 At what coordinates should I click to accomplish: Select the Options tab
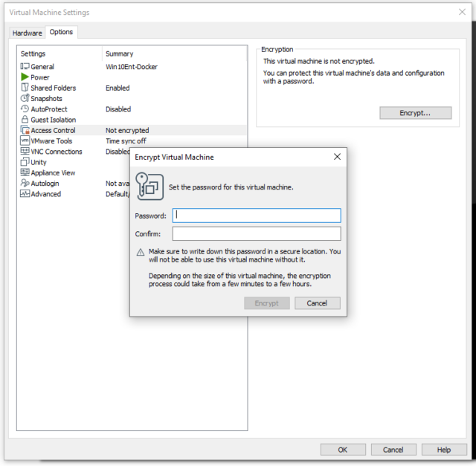61,32
